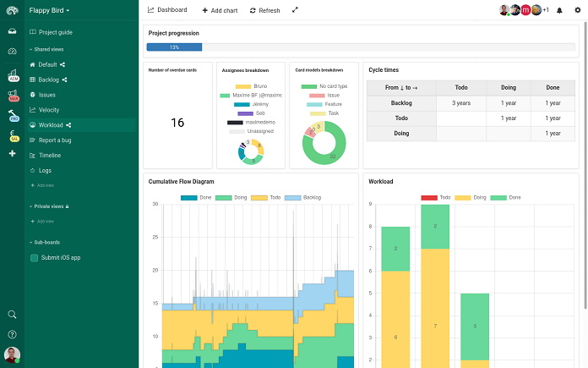Image resolution: width=588 pixels, height=368 pixels.
Task: Click the 13% project progression bar
Action: coord(174,47)
